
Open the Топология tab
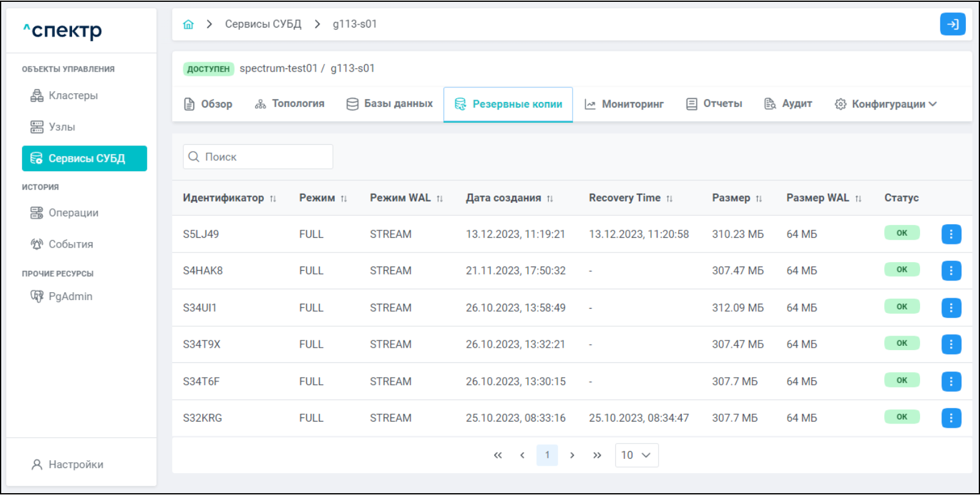(290, 104)
